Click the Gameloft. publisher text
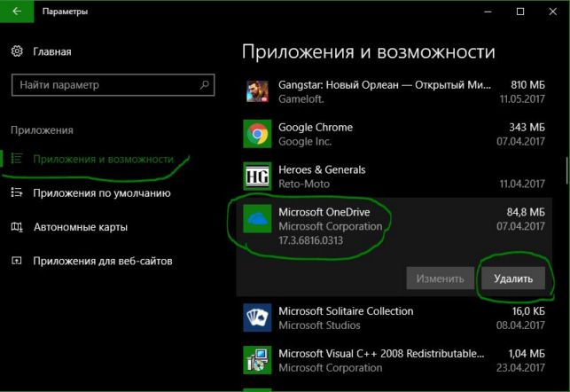The image size is (570, 392). (x=301, y=99)
